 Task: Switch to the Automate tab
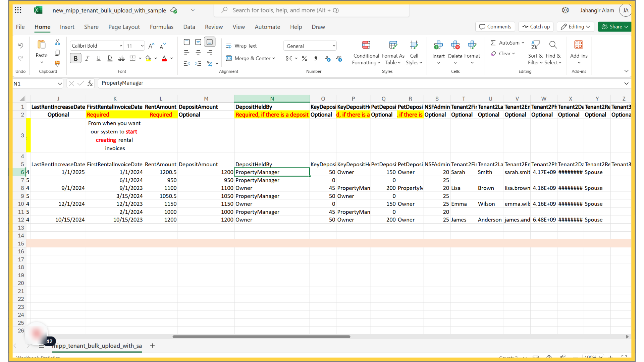coord(267,27)
